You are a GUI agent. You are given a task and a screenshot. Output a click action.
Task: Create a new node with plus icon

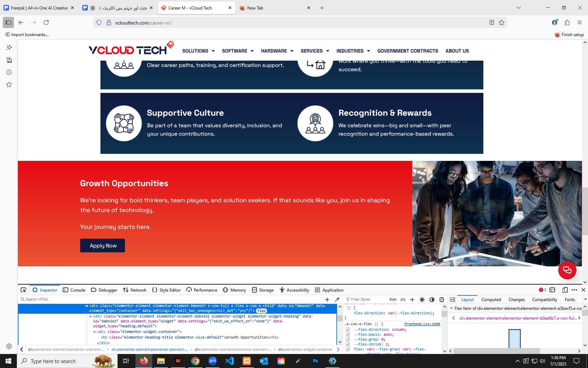click(327, 300)
